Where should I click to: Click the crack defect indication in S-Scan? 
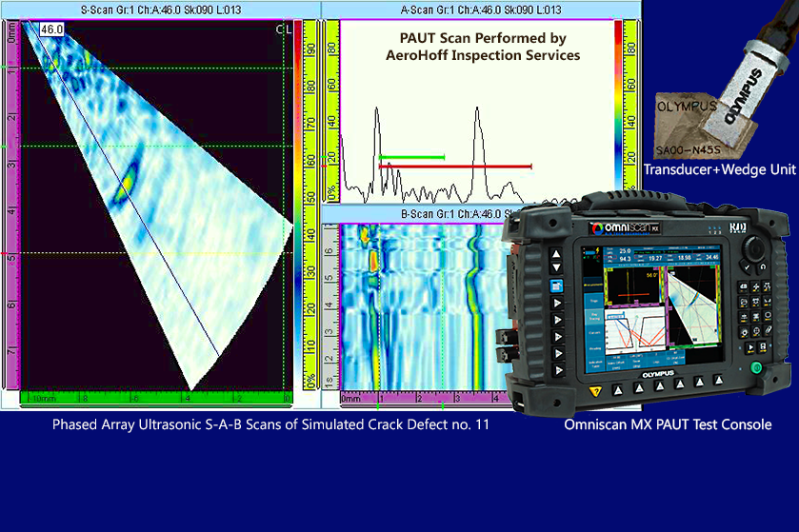point(126,182)
